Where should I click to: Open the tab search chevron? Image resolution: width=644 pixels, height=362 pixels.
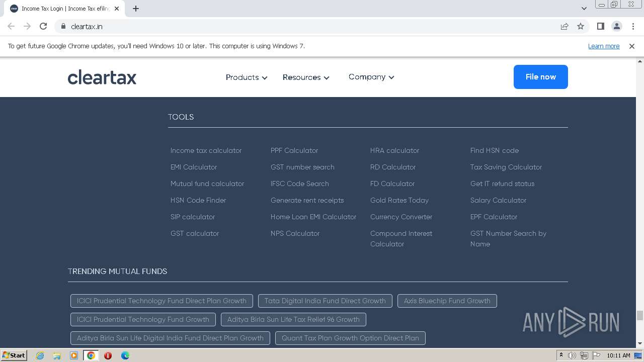coord(584,9)
